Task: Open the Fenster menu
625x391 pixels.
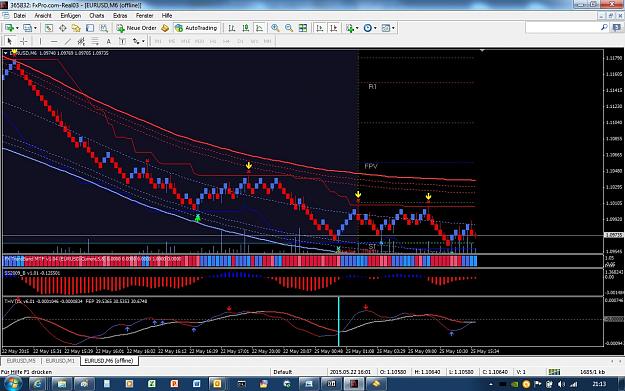Action: [x=144, y=16]
